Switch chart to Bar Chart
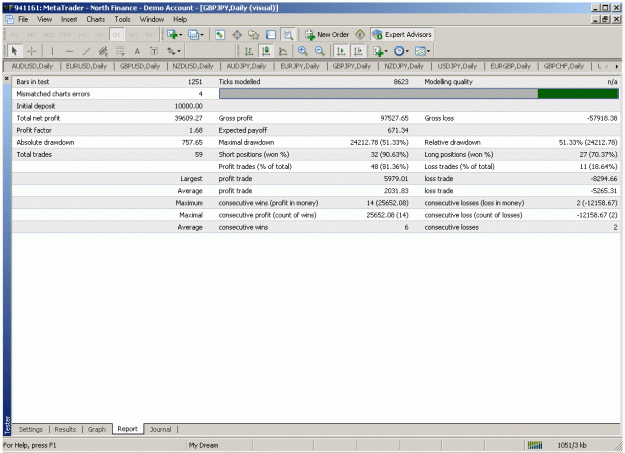The height and width of the screenshot is (453, 625). 249,51
